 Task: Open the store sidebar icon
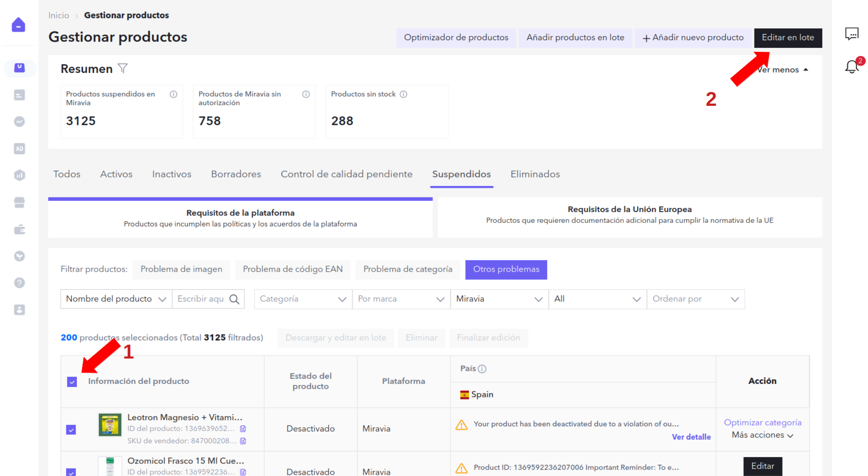click(19, 202)
